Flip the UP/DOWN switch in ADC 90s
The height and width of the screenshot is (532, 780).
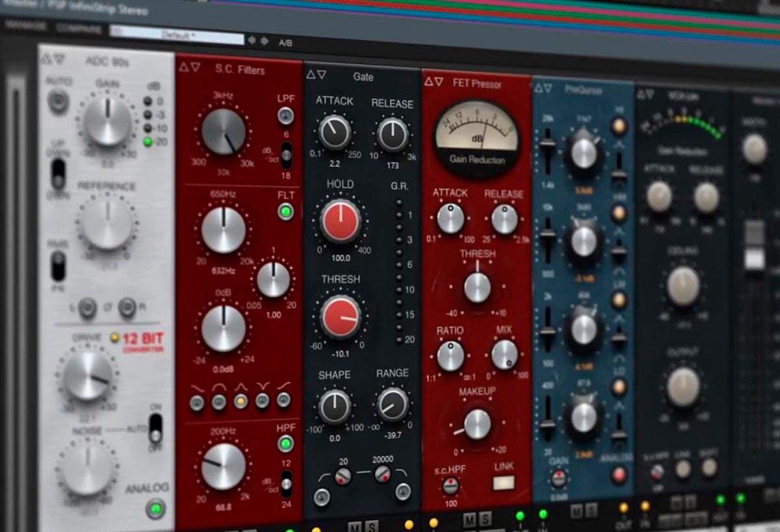coord(58,175)
